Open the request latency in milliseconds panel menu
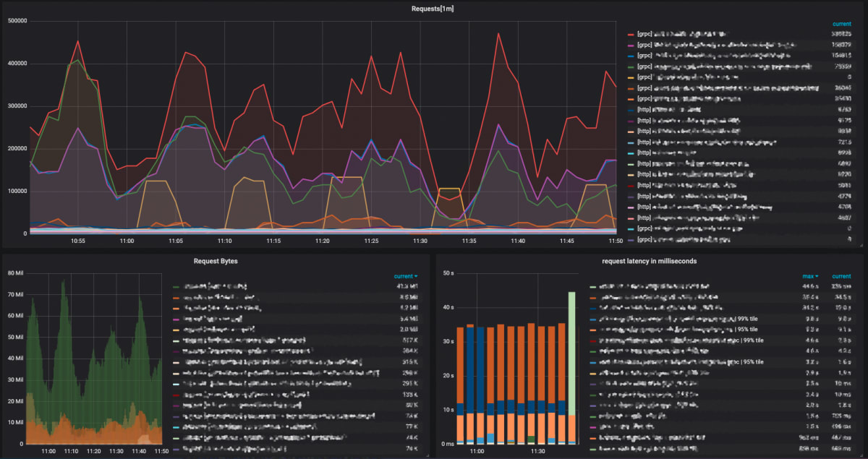The height and width of the screenshot is (459, 868). click(x=649, y=260)
